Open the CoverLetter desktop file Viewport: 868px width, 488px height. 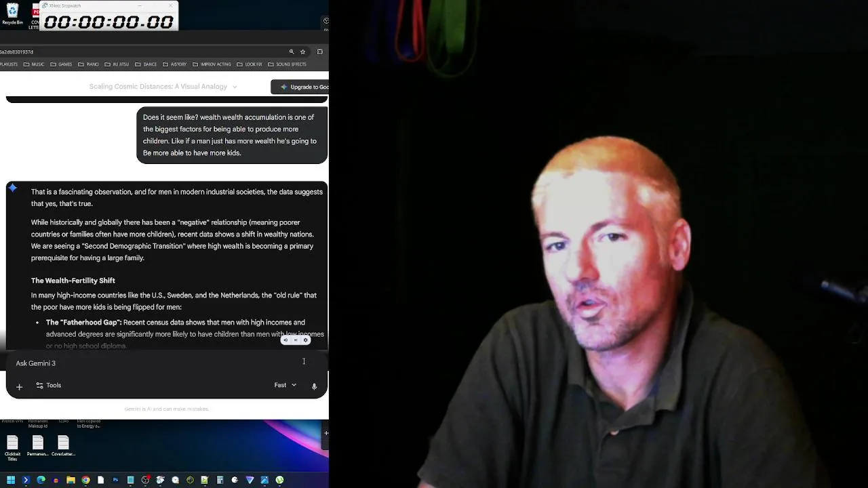coord(63,447)
